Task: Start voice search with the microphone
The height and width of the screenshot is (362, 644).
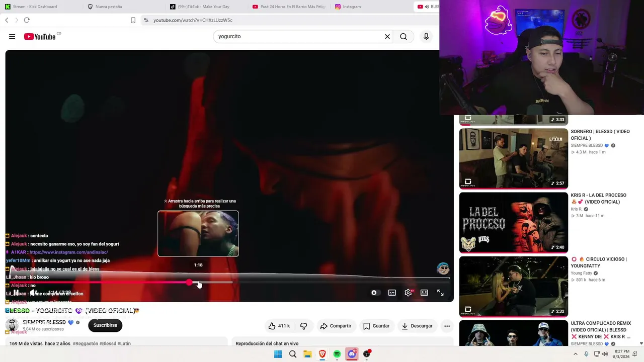Action: [x=426, y=36]
